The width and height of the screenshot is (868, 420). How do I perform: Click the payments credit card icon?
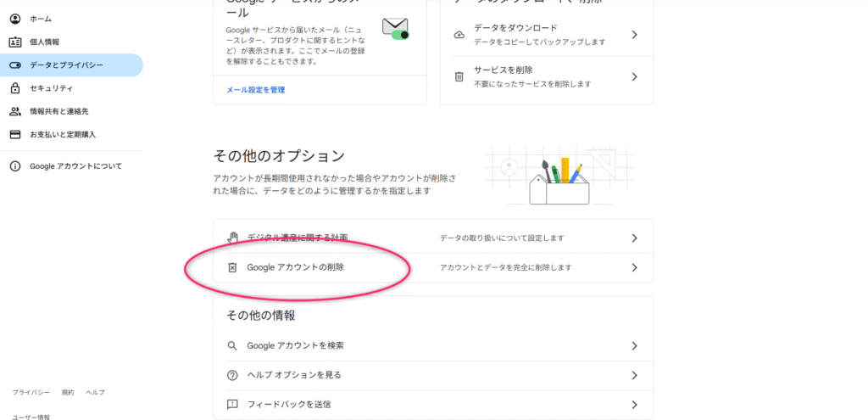(x=15, y=135)
